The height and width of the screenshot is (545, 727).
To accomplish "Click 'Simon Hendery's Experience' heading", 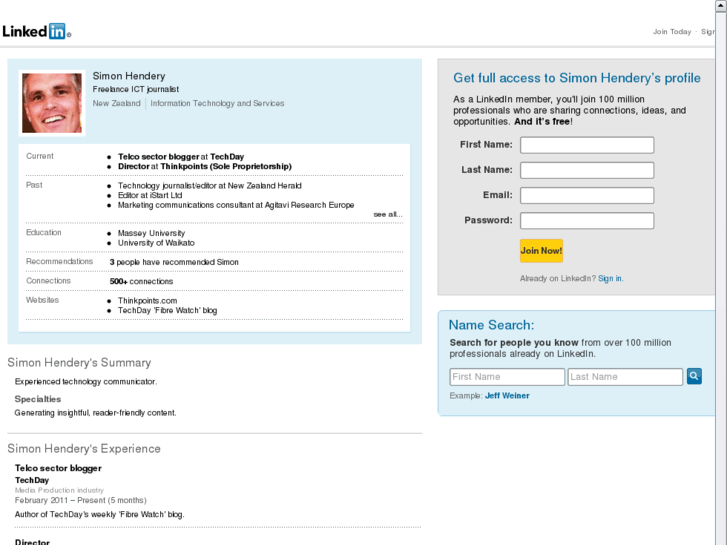I will pos(84,449).
